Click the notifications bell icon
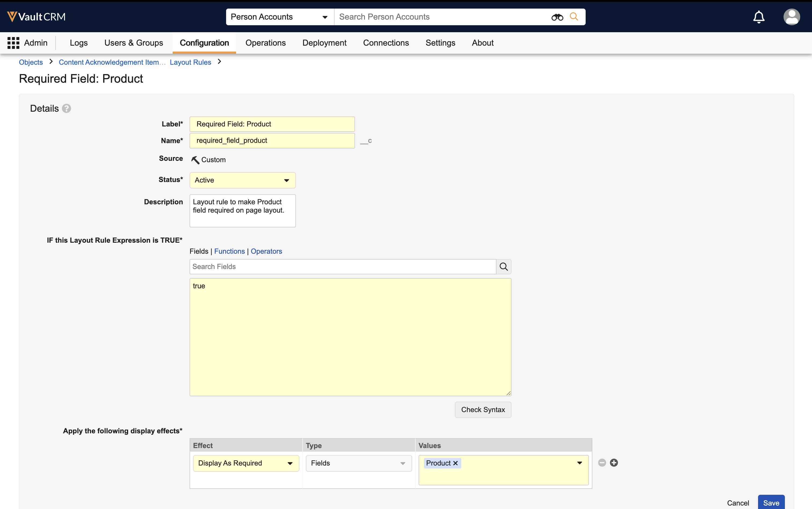This screenshot has width=812, height=509. tap(759, 17)
